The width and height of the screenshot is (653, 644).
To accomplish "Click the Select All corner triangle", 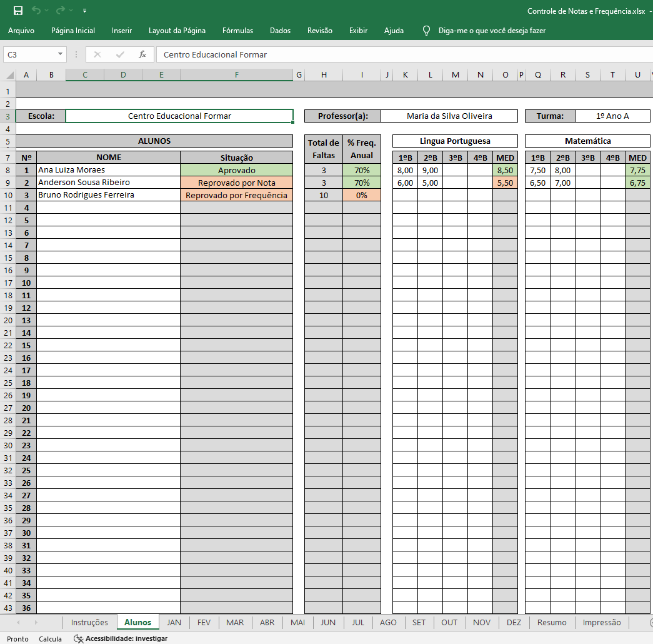I will pos(10,76).
